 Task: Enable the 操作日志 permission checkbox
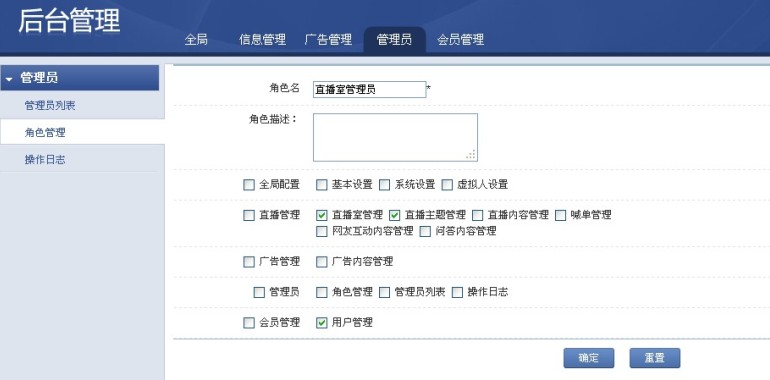457,293
